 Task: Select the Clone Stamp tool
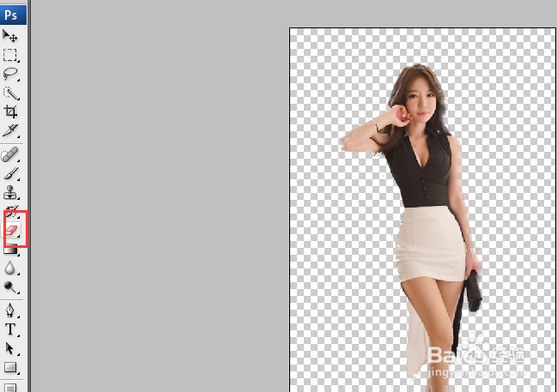(10, 192)
